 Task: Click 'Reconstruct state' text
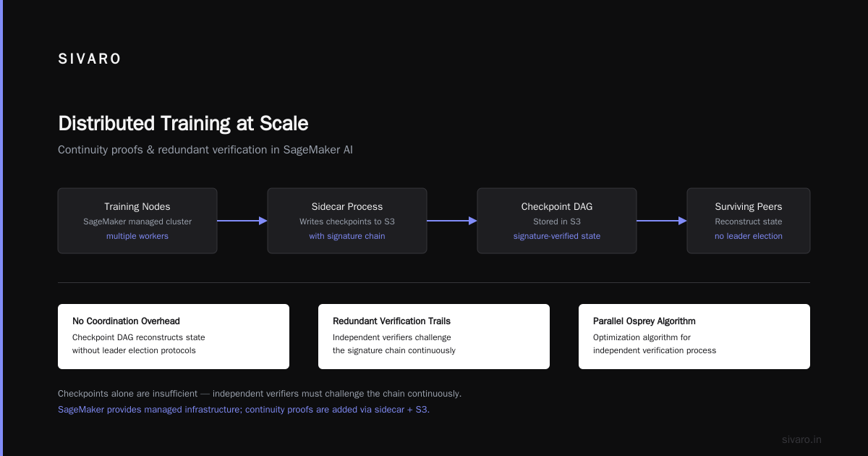[749, 221]
